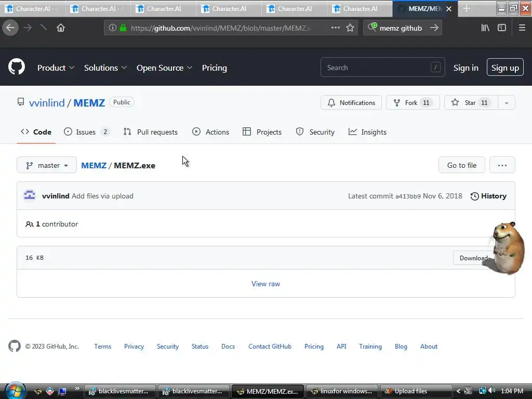The width and height of the screenshot is (532, 399).
Task: Toggle the Firefox sidebar icon
Action: pyautogui.click(x=502, y=28)
